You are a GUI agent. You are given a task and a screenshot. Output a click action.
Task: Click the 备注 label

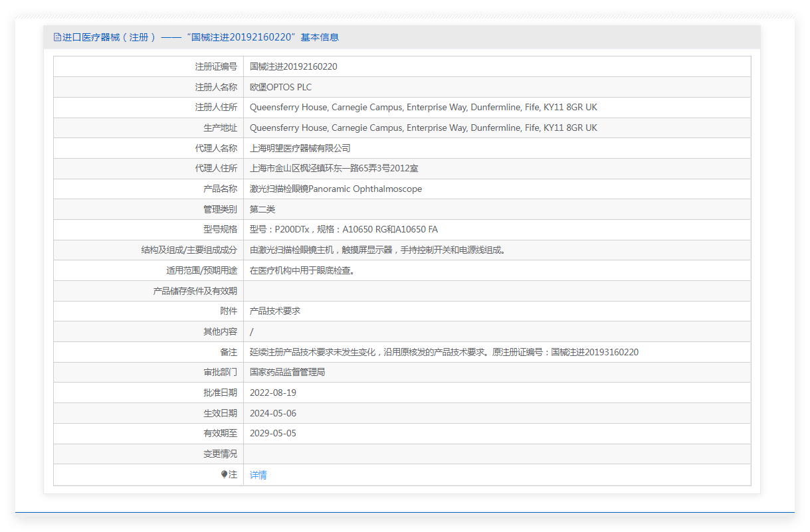point(229,352)
